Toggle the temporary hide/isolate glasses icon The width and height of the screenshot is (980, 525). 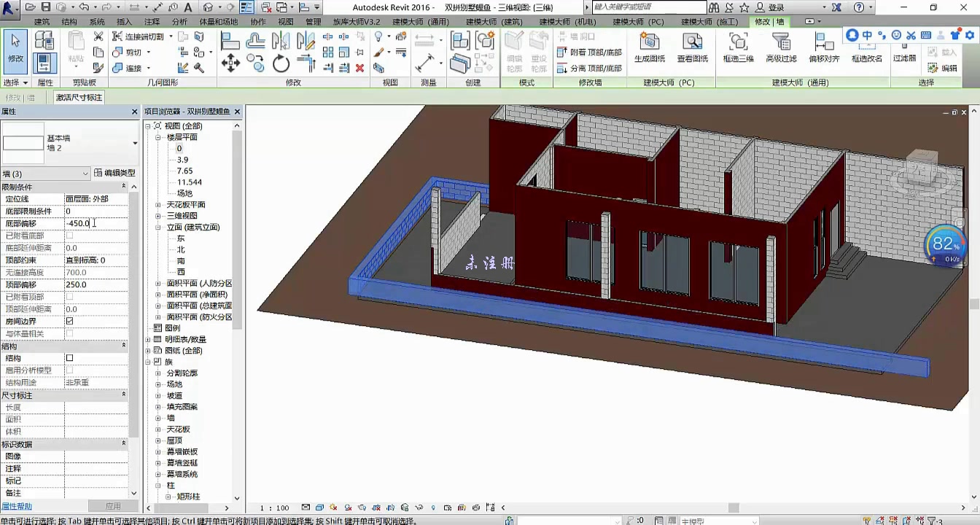[419, 507]
